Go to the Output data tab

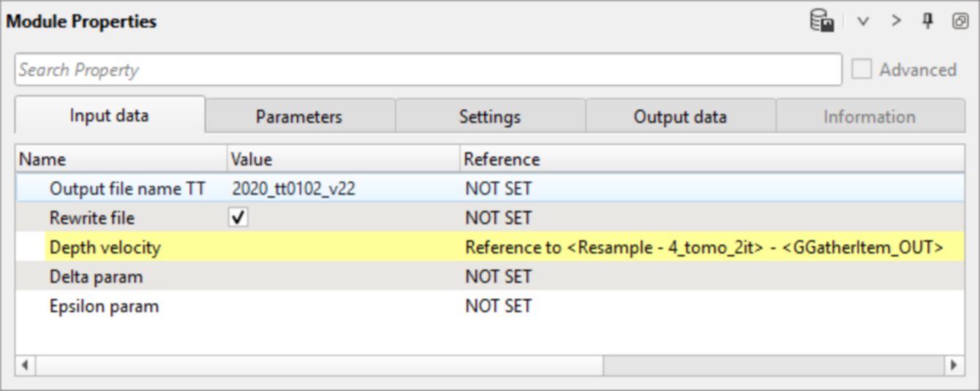pos(680,116)
